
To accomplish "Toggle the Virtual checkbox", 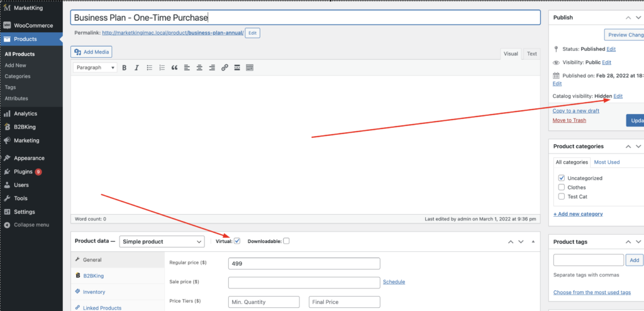I will pyautogui.click(x=237, y=241).
